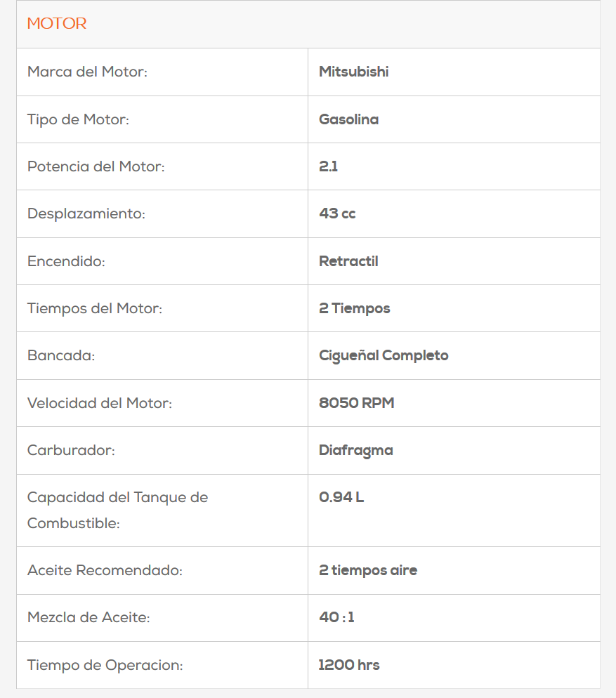Click the 'Potencia del Motor:' label
This screenshot has width=616, height=698.
[96, 166]
